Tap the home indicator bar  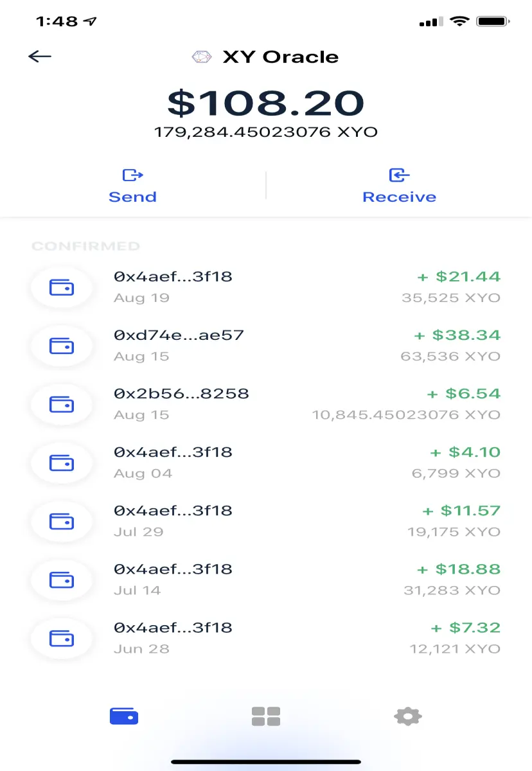pyautogui.click(x=266, y=762)
